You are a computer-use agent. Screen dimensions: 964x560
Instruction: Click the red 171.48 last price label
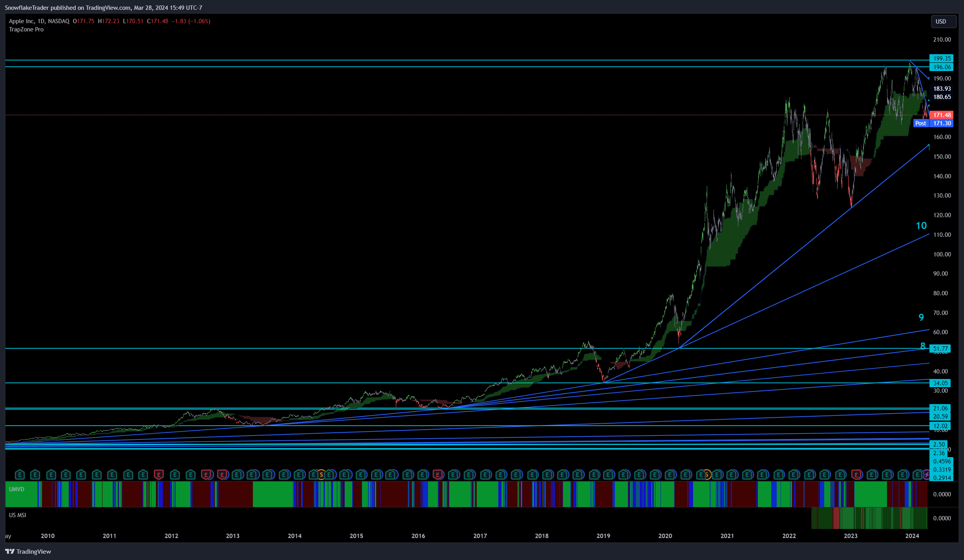942,115
